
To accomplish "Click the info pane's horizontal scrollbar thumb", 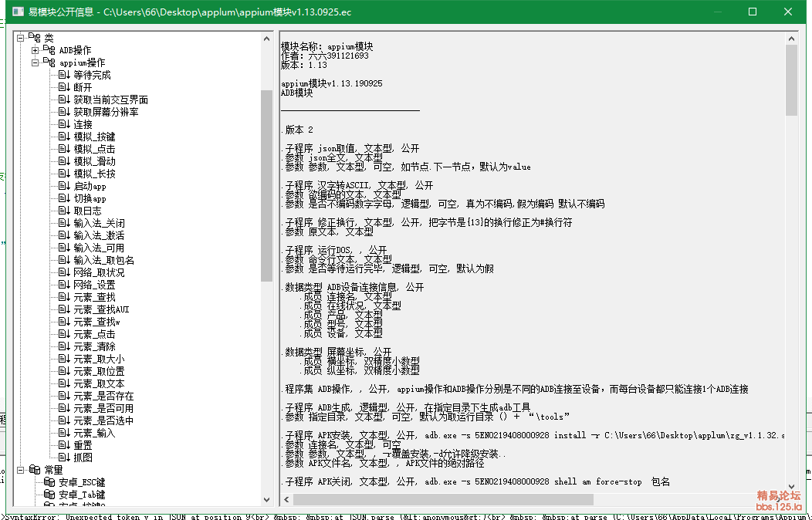I will (443, 499).
